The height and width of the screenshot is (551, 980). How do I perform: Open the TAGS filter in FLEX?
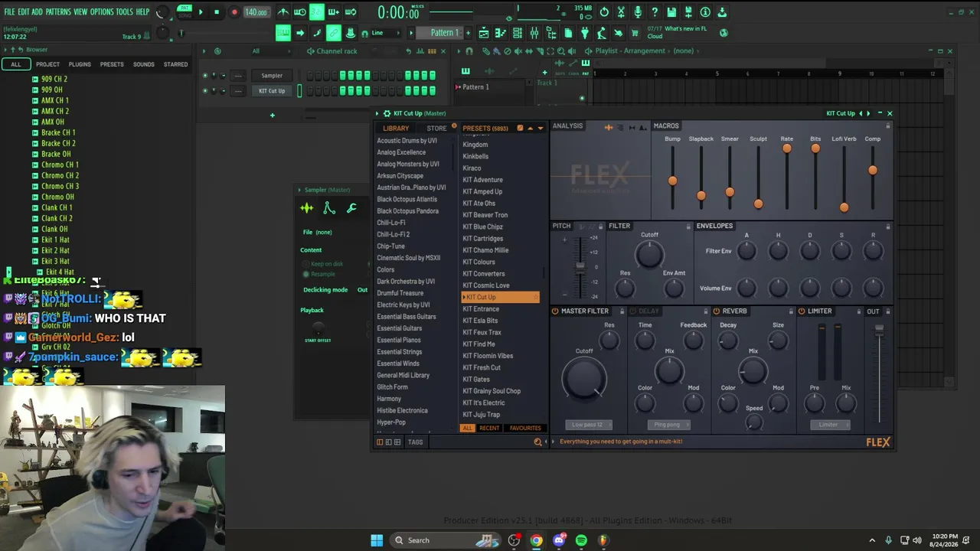click(x=415, y=442)
